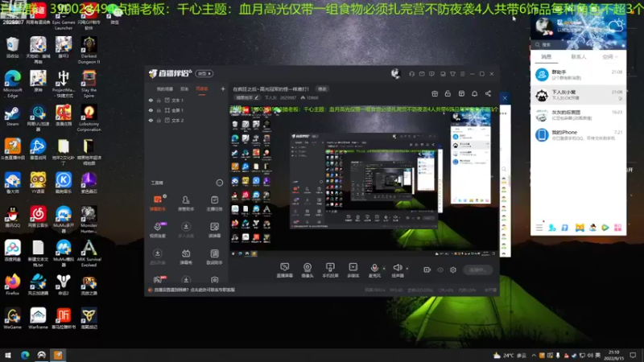Open streaming settings gear icon

coord(453,269)
